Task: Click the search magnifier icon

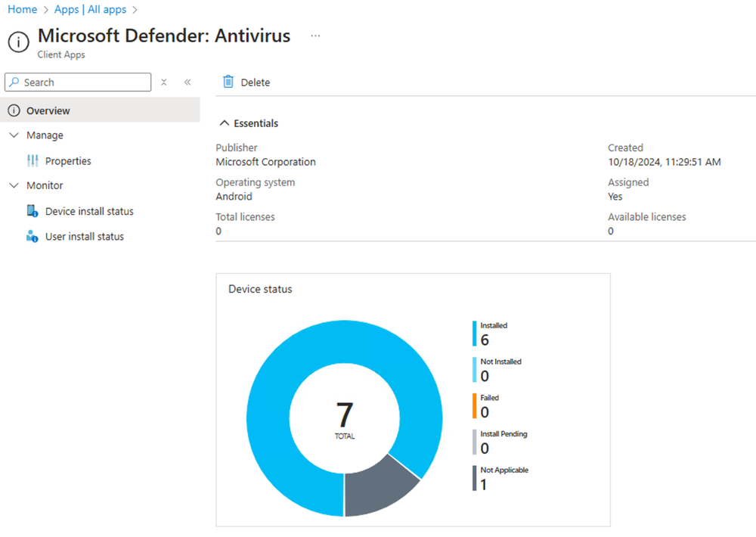Action: click(14, 82)
